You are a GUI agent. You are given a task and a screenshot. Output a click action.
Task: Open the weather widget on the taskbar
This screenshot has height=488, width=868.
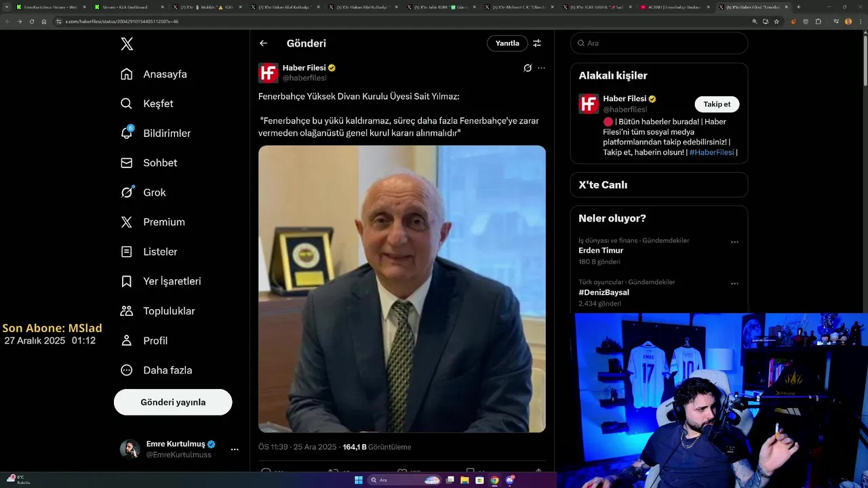pos(17,480)
